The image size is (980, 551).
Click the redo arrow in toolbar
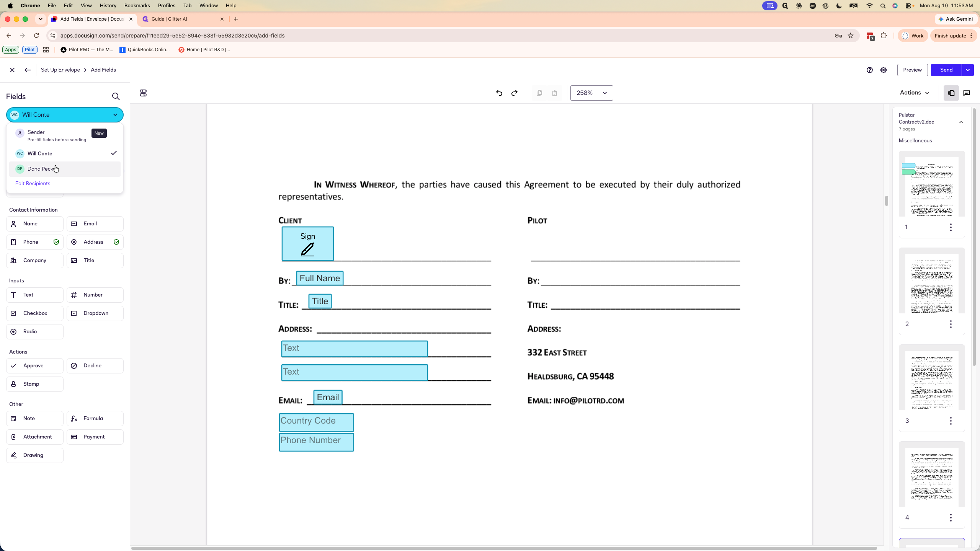[514, 93]
